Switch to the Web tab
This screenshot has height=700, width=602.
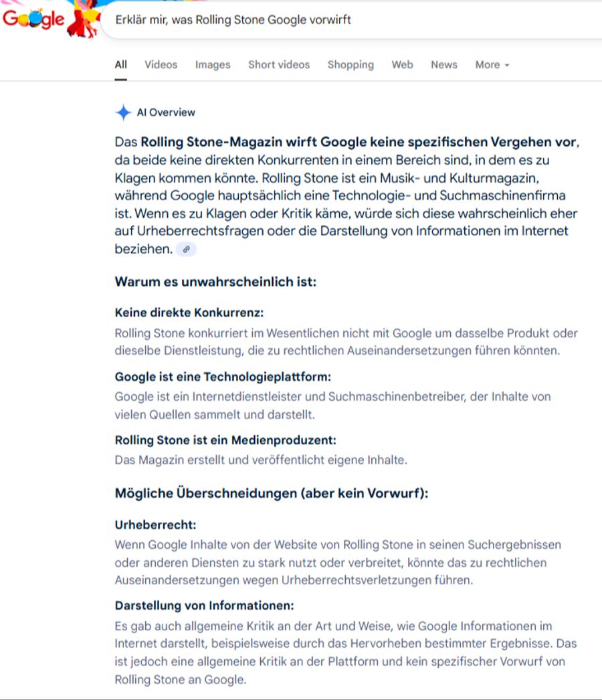[403, 64]
